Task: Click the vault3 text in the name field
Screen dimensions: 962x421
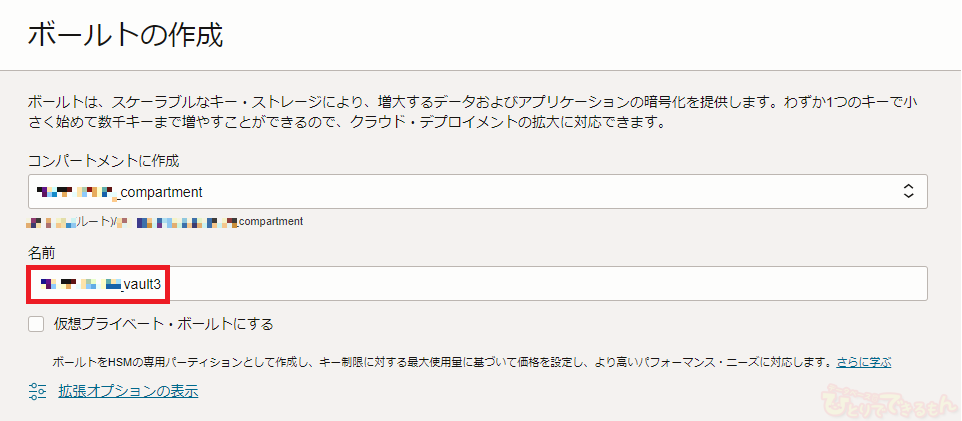Action: 142,284
